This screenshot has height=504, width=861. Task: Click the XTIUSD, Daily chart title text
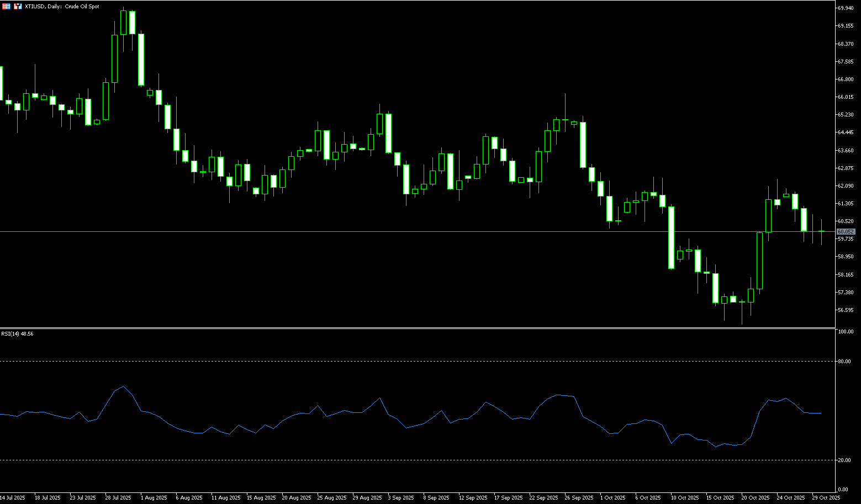click(x=62, y=7)
